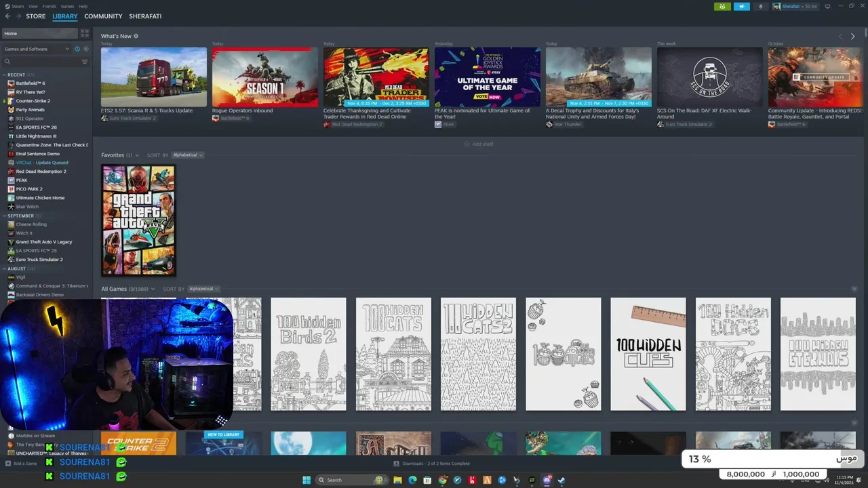Open File Explorer from taskbar
This screenshot has width=868, height=488.
click(x=397, y=480)
